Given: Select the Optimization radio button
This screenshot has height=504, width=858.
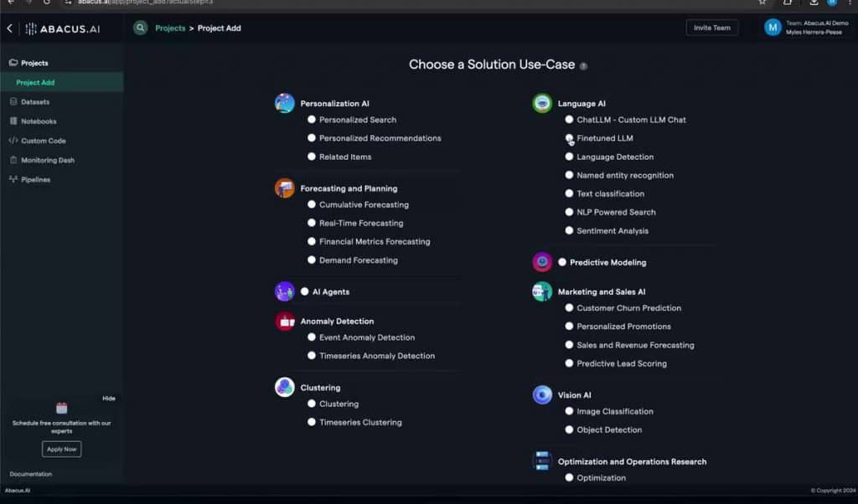Looking at the screenshot, I should pos(569,478).
